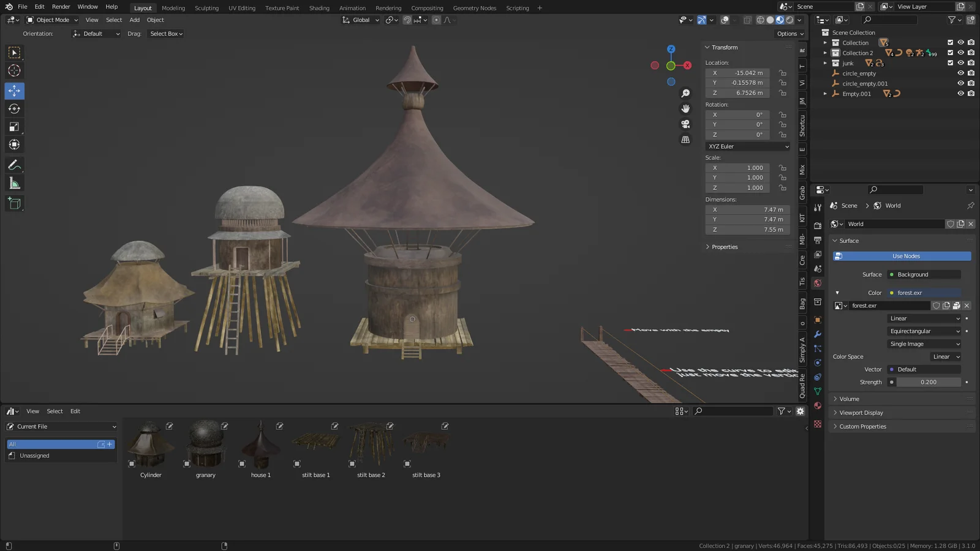Open the viewport Options popover
The width and height of the screenshot is (980, 551).
click(x=788, y=34)
